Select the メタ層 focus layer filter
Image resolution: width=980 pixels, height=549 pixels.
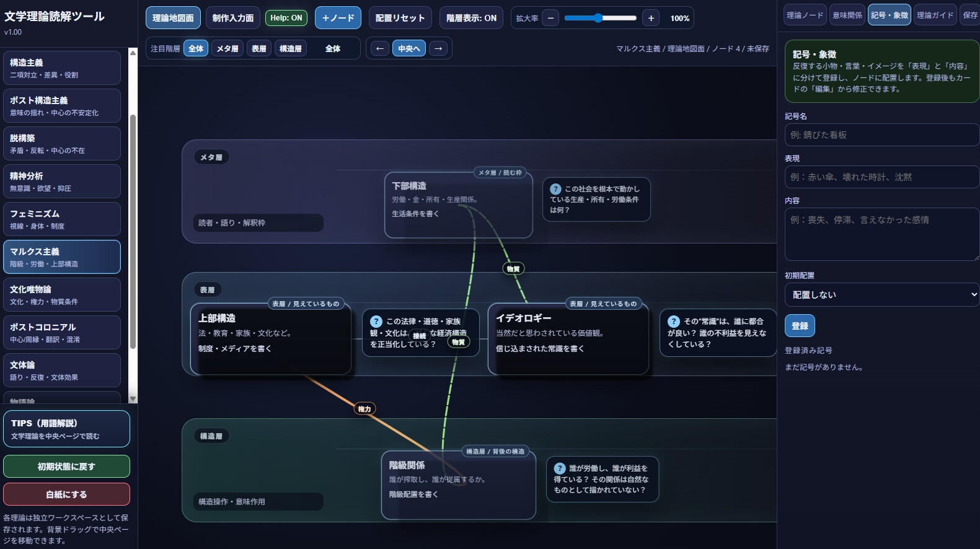click(227, 48)
